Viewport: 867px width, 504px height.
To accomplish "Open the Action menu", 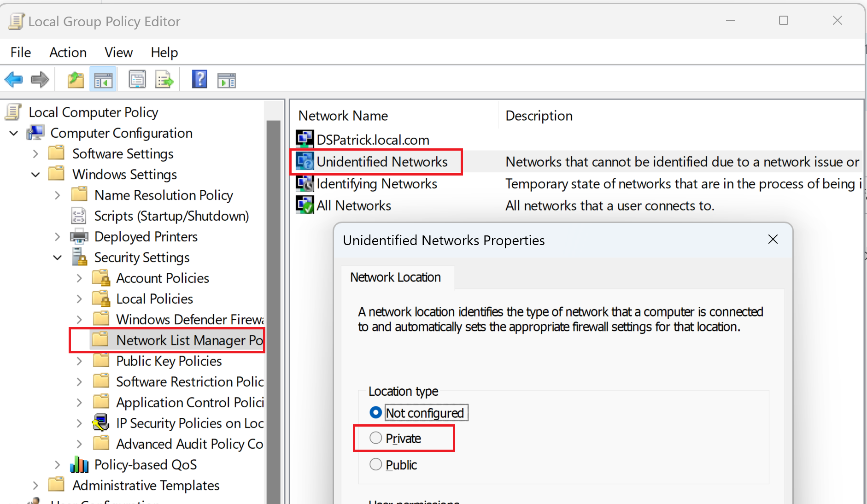I will [68, 52].
